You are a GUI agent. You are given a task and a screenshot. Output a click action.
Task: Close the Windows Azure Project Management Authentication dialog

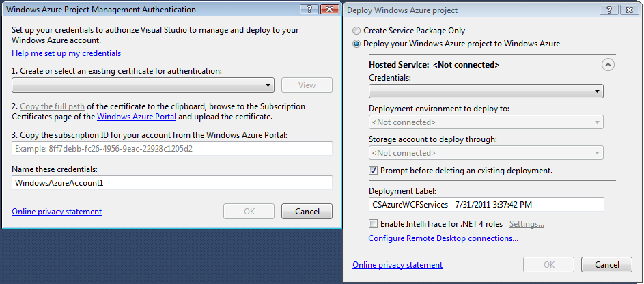[x=329, y=9]
